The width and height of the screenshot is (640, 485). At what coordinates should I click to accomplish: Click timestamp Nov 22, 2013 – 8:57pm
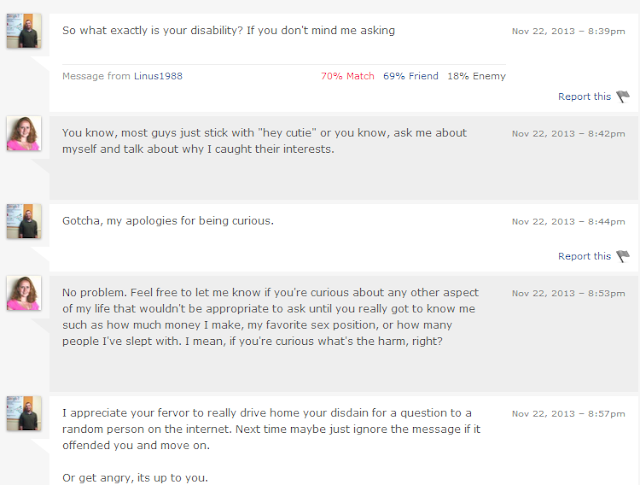569,414
